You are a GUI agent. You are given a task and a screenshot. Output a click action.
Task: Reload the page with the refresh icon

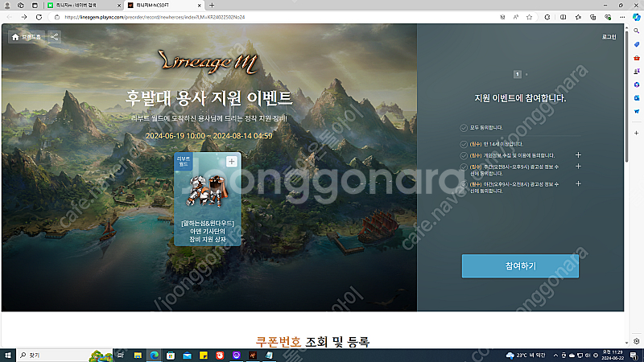click(x=39, y=17)
